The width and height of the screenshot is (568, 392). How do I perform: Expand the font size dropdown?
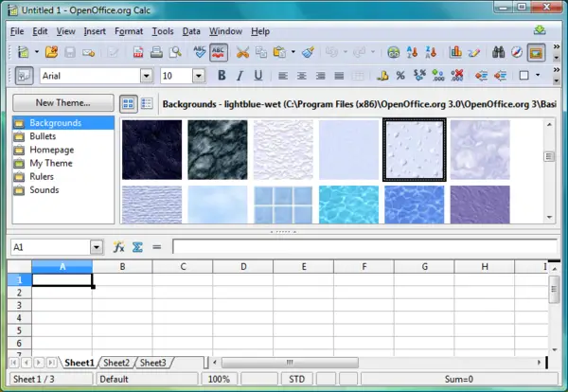click(x=201, y=76)
